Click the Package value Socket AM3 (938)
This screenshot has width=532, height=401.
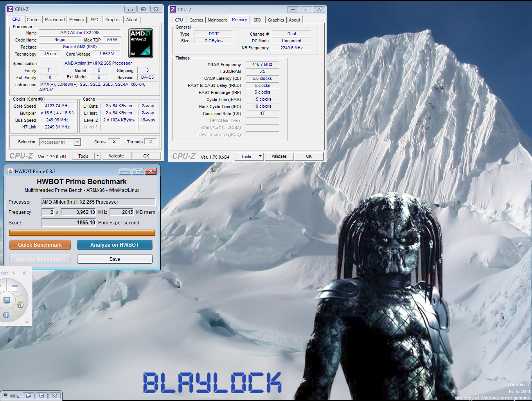pos(80,47)
